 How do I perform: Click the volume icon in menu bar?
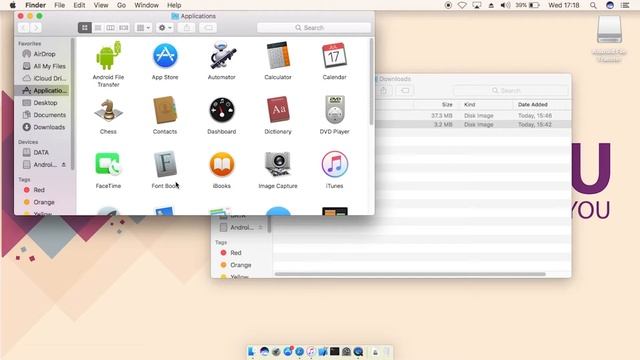[505, 5]
